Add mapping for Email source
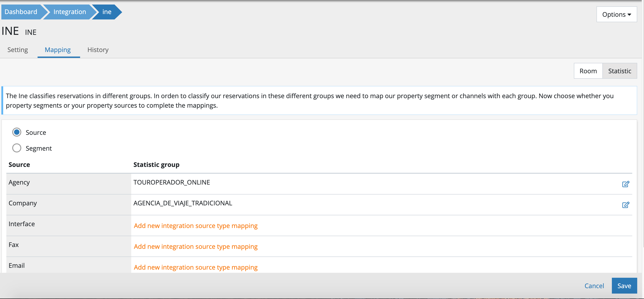This screenshot has height=299, width=644. tap(196, 267)
